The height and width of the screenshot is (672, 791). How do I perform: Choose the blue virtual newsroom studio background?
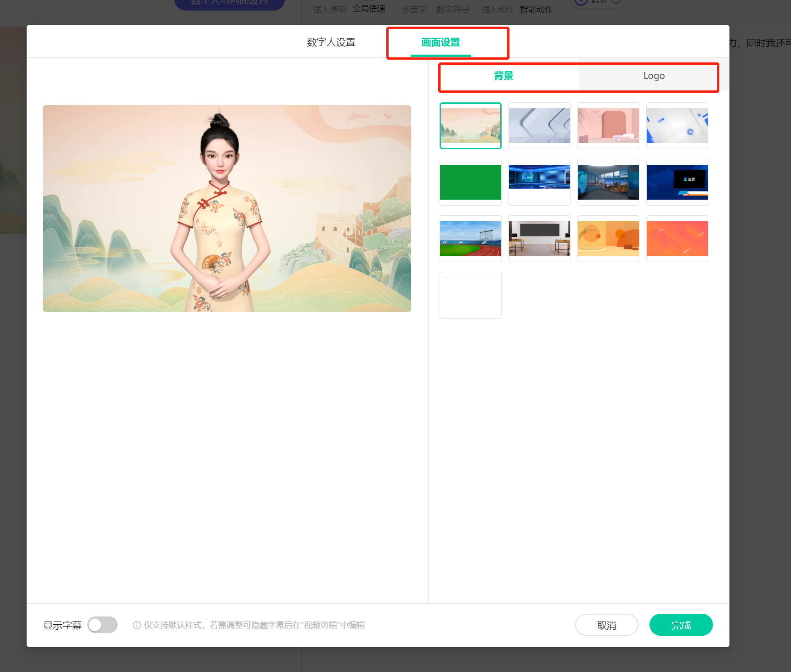click(539, 182)
